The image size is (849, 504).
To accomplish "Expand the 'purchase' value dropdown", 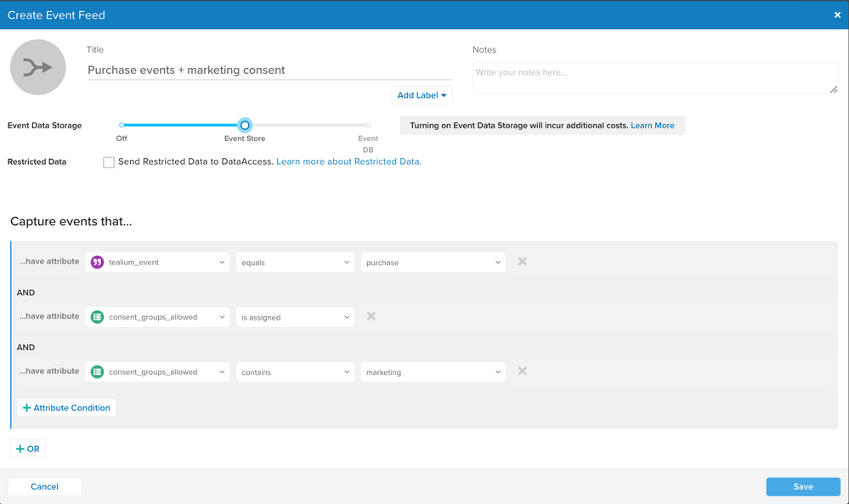I will tap(433, 263).
